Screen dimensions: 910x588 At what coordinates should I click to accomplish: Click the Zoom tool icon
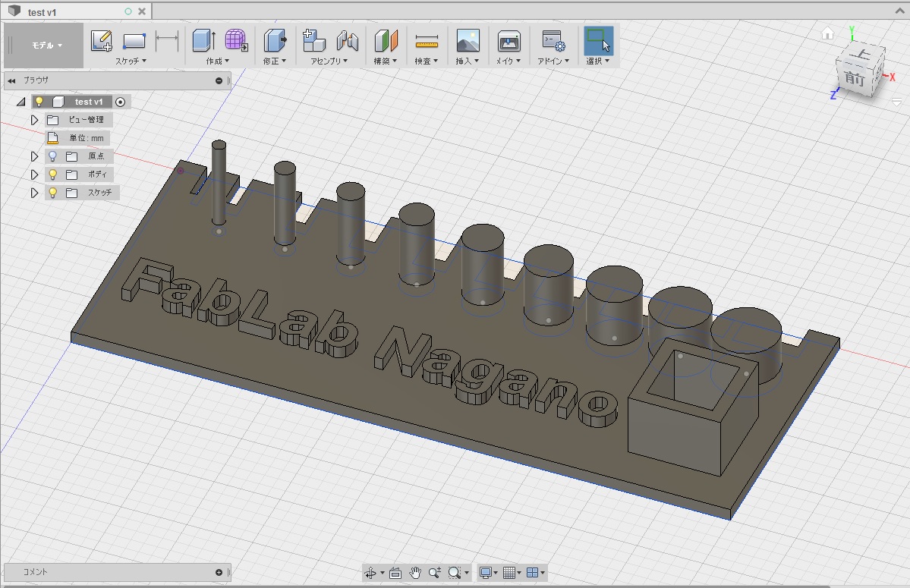[434, 573]
